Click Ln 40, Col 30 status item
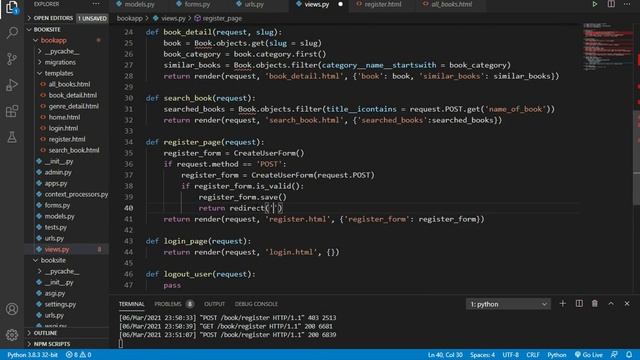This screenshot has width=640, height=360. (x=445, y=355)
